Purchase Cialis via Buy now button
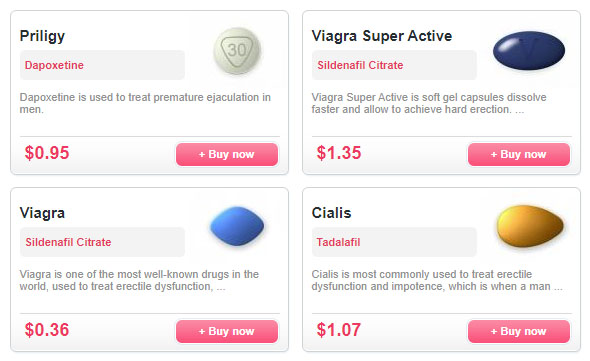590x361 pixels. pos(519,331)
